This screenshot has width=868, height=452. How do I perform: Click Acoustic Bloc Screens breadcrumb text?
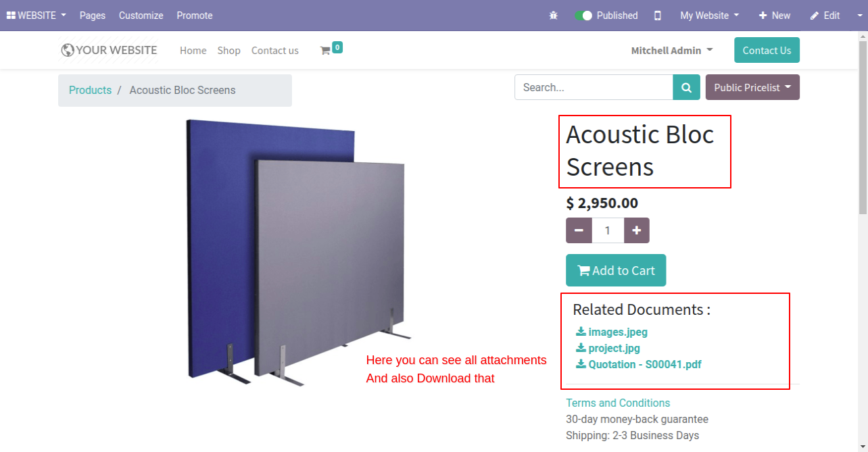[x=183, y=90]
